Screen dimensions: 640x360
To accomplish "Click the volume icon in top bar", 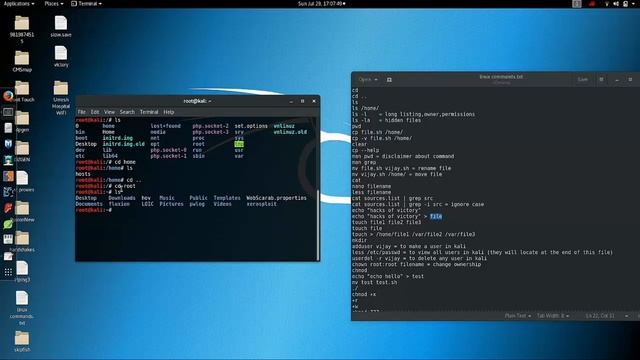I will 616,4.
